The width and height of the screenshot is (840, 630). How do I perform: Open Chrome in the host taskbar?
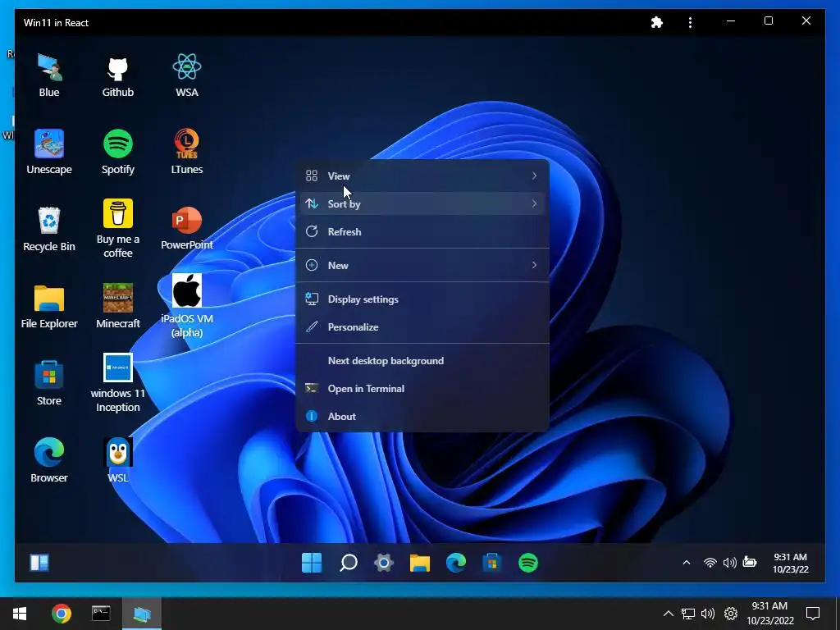coord(61,614)
